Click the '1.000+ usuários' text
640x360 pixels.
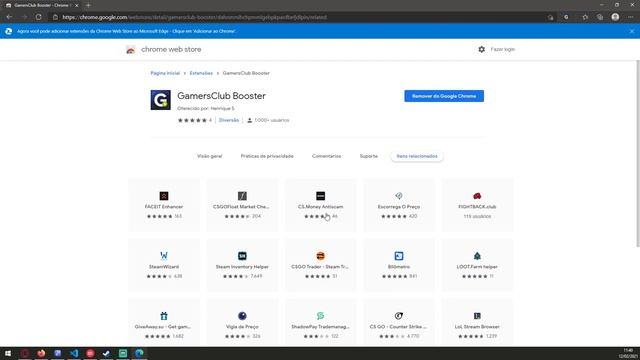click(x=272, y=120)
